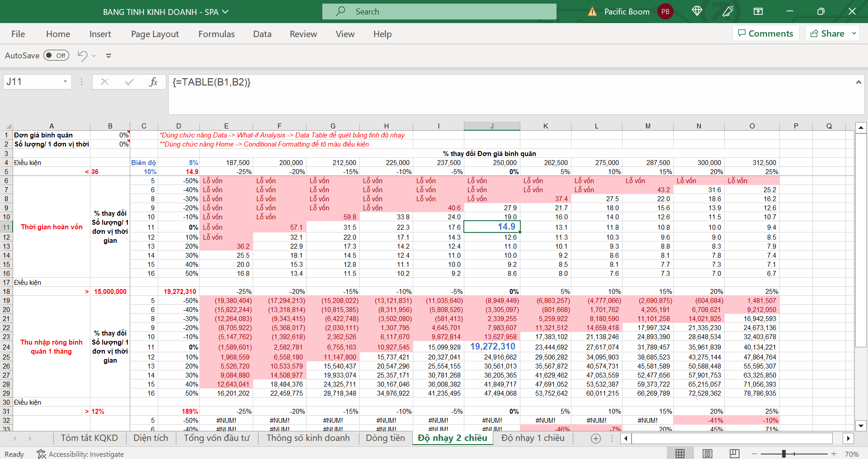Click the zoom slider handle
The image size is (868, 459).
pyautogui.click(x=784, y=454)
